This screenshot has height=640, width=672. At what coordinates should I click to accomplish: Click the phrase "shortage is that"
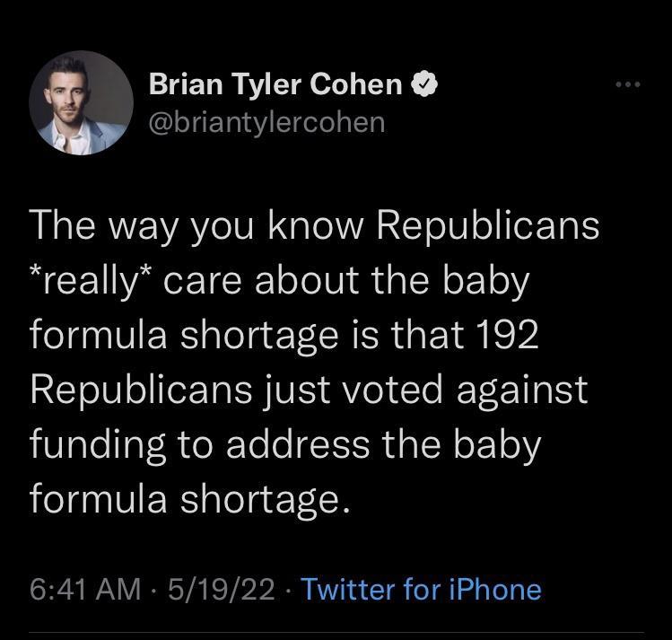[x=325, y=336]
